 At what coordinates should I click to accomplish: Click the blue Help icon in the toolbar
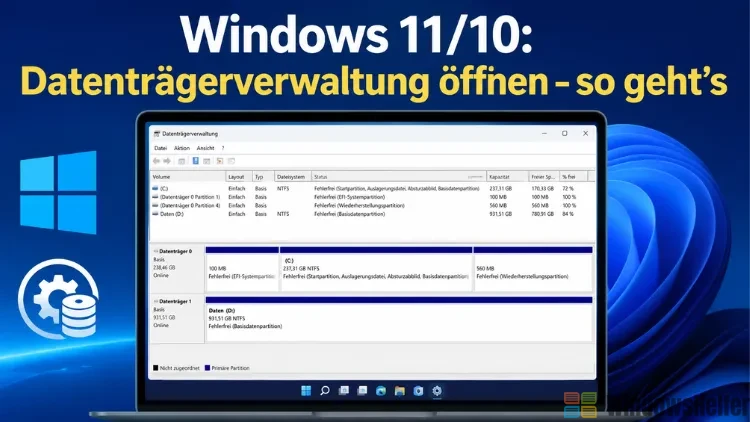coord(196,161)
